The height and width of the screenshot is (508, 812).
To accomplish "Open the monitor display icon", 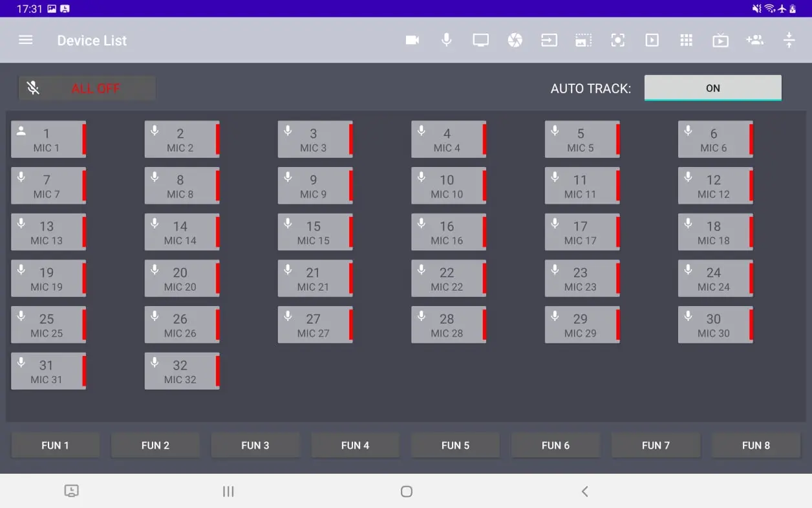I will [480, 40].
